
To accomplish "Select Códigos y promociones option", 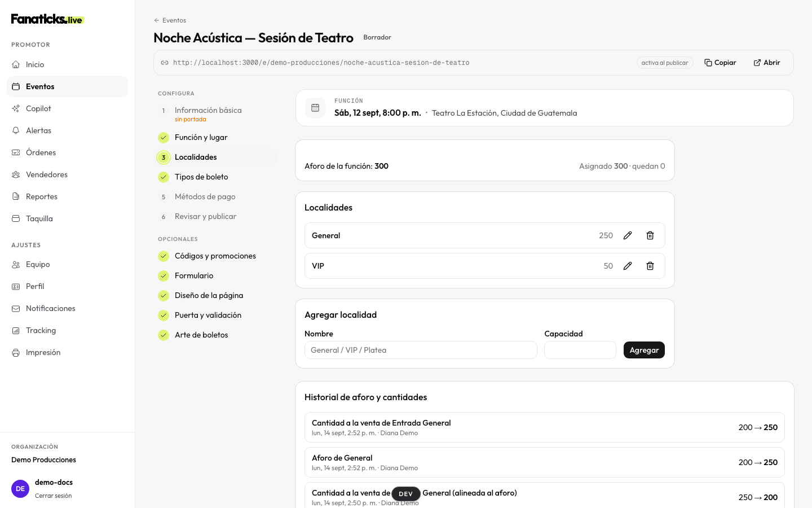I will tap(217, 256).
